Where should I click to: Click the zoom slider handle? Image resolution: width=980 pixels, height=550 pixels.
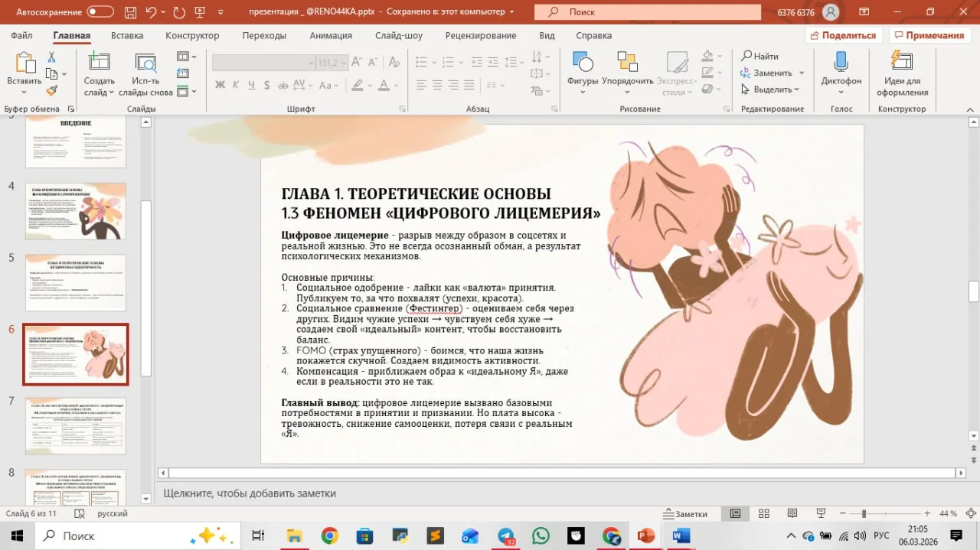[x=864, y=514]
